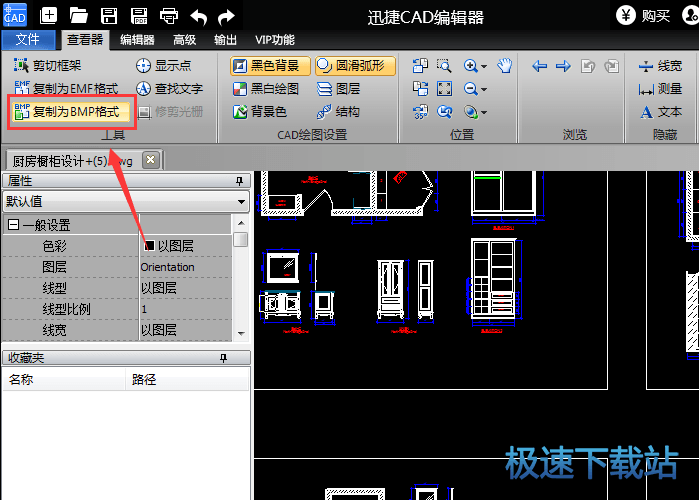This screenshot has height=500, width=699.
Task: Redo the last action
Action: coord(226,17)
